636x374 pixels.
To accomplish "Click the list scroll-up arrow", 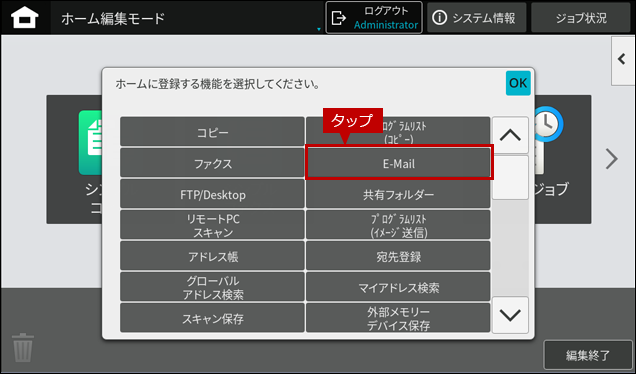I will 510,135.
